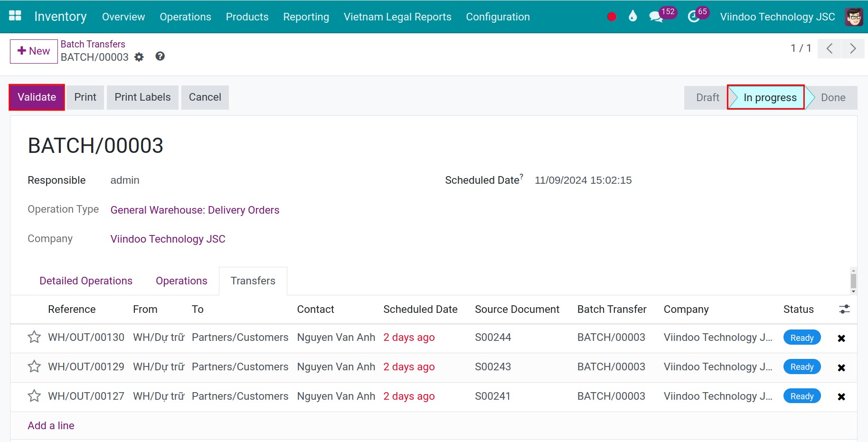Viewport: 868px width, 442px height.
Task: Click the form vertical scrollbar
Action: click(853, 281)
